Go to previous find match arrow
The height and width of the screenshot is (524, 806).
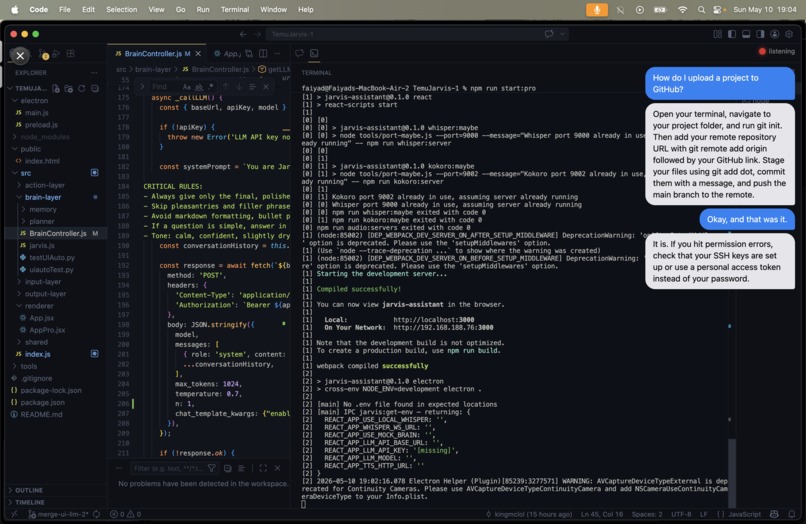click(x=226, y=87)
